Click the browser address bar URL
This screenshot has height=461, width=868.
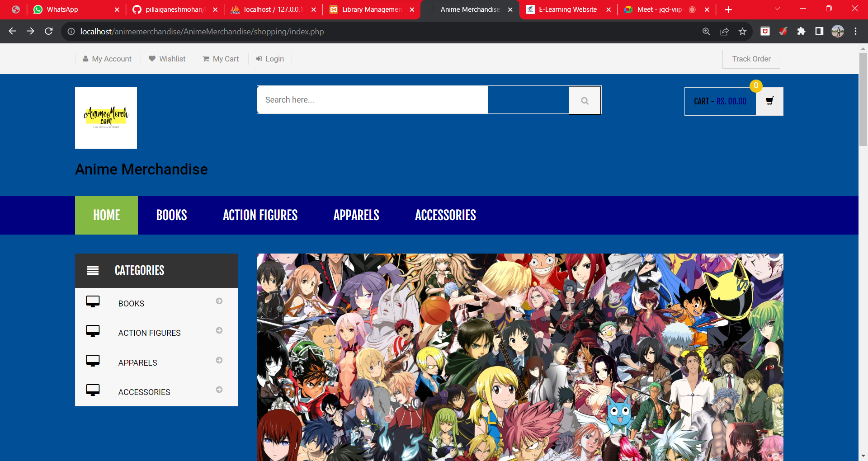click(x=202, y=31)
